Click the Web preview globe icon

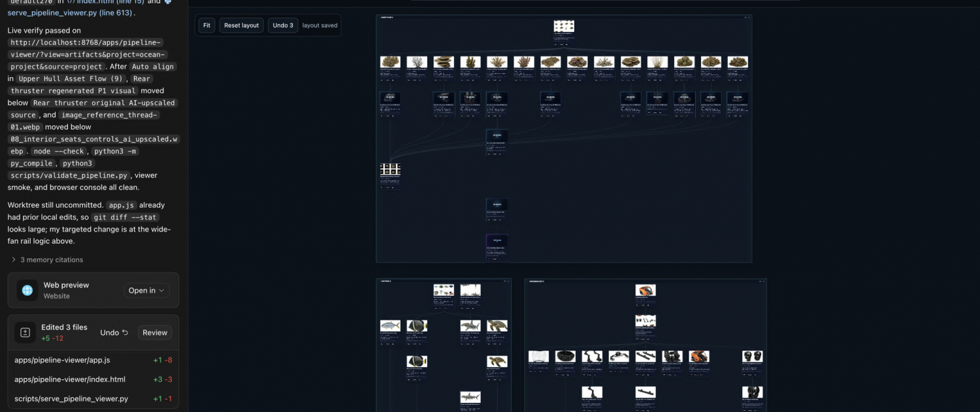pos(27,290)
